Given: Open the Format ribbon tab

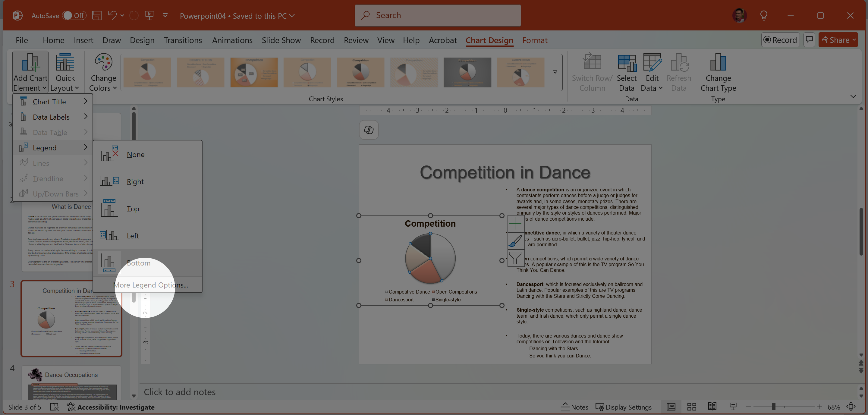Looking at the screenshot, I should (534, 40).
